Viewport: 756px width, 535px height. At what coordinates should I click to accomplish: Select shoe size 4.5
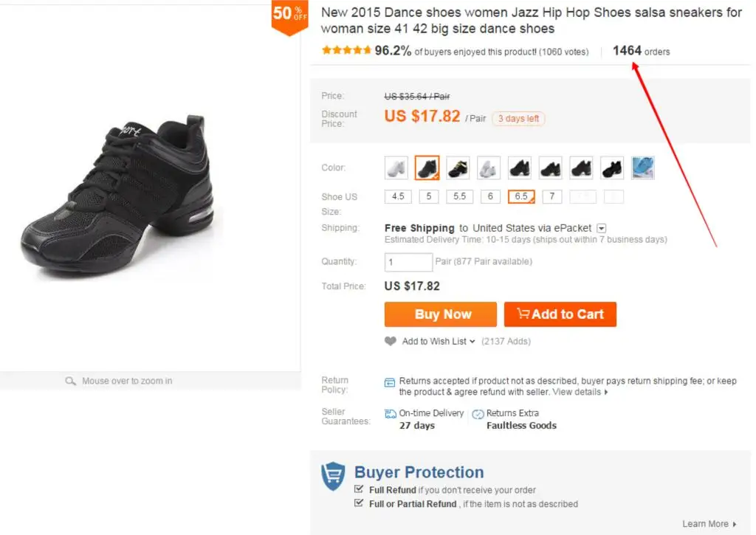pos(398,196)
